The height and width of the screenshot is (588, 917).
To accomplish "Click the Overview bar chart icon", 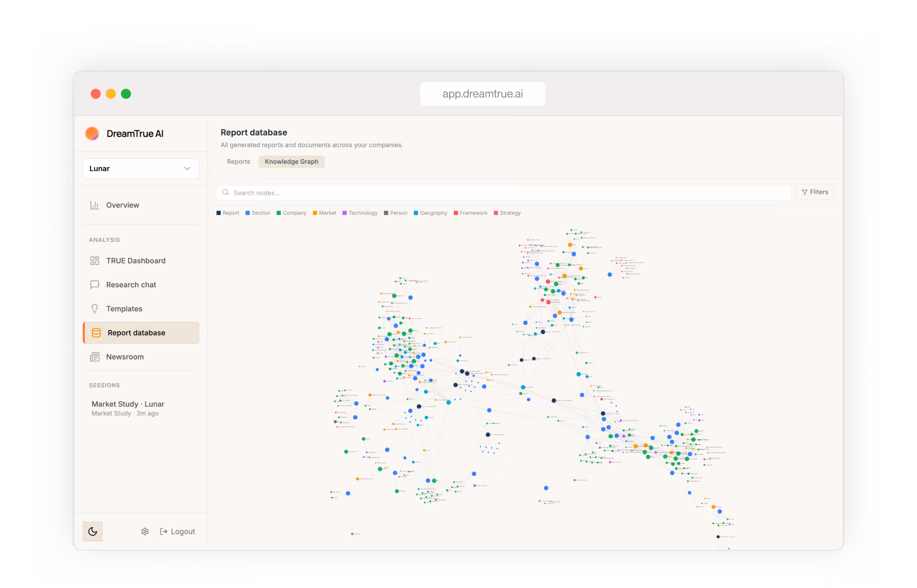I will pyautogui.click(x=94, y=205).
